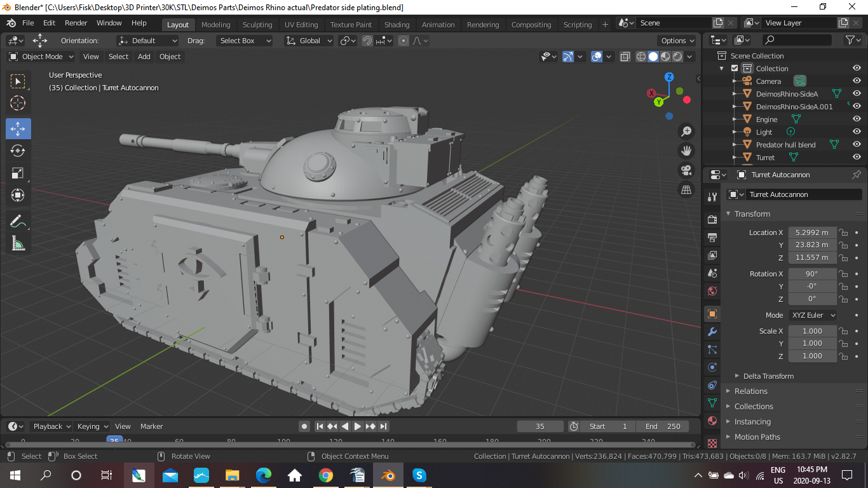Switch to perspective/orthographic grid view icon

tap(686, 189)
